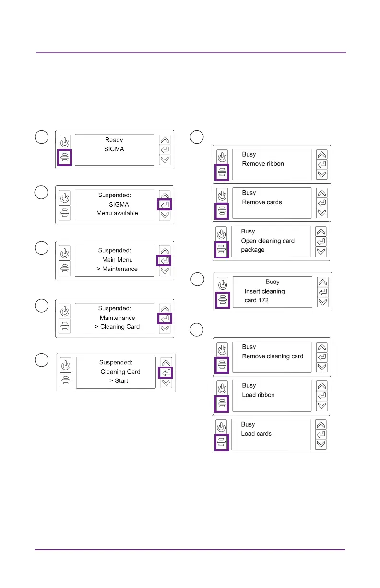The image size is (380, 588).
Task: Click up arrow on the Ready SIGMA panel
Action: [165, 140]
